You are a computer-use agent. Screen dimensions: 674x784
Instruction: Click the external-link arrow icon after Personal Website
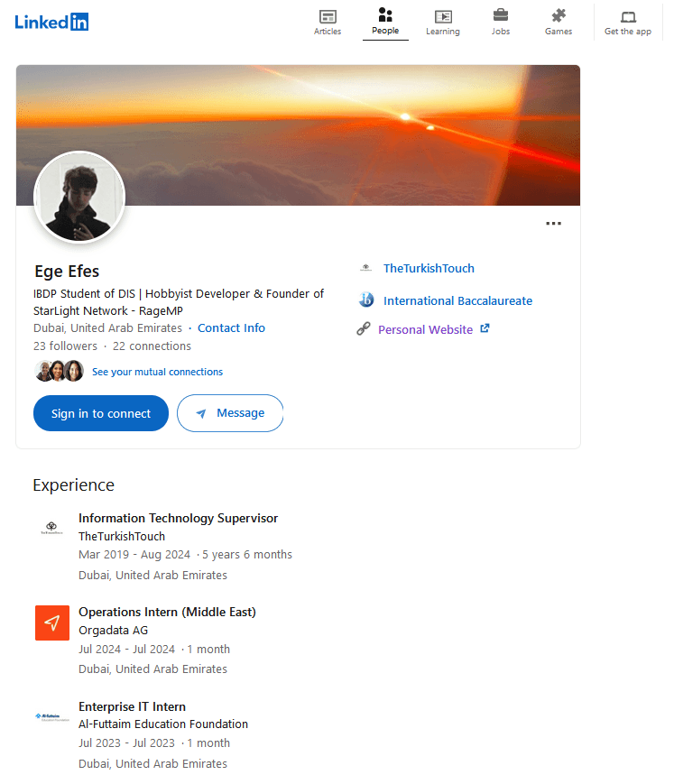pyautogui.click(x=485, y=328)
